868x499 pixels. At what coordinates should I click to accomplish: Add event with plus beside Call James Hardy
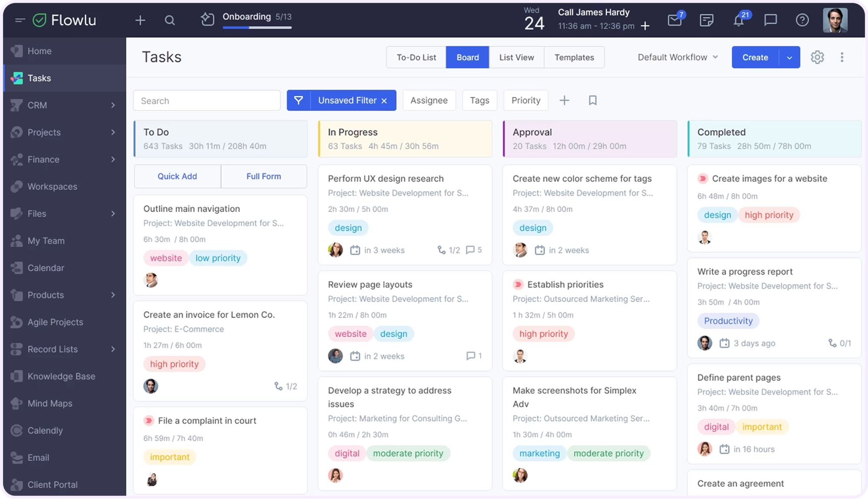(645, 26)
